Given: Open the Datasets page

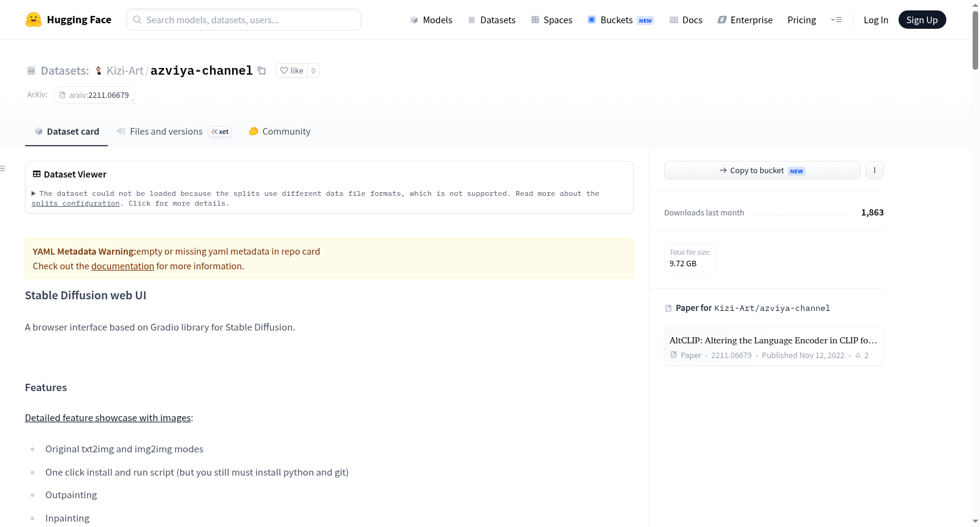Looking at the screenshot, I should (x=491, y=20).
